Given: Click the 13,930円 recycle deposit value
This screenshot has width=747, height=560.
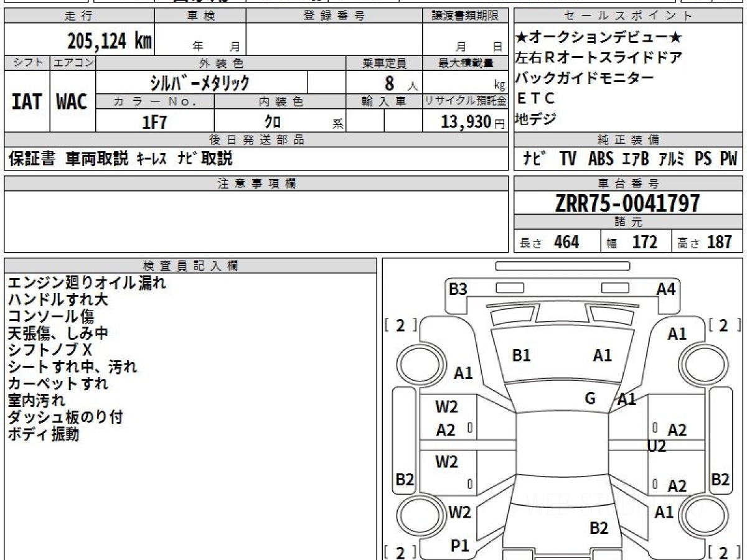Looking at the screenshot, I should pyautogui.click(x=473, y=122).
